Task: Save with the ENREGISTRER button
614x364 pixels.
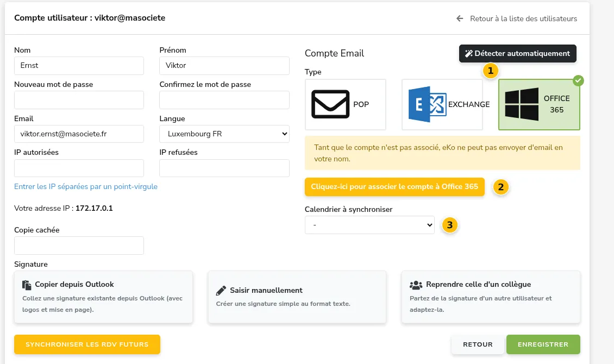Action: [543, 344]
